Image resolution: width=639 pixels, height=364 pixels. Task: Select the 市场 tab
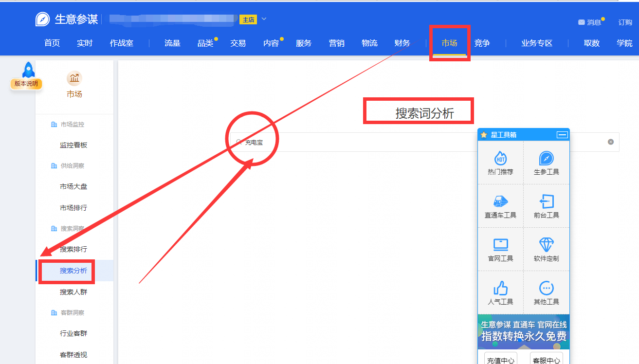point(450,43)
